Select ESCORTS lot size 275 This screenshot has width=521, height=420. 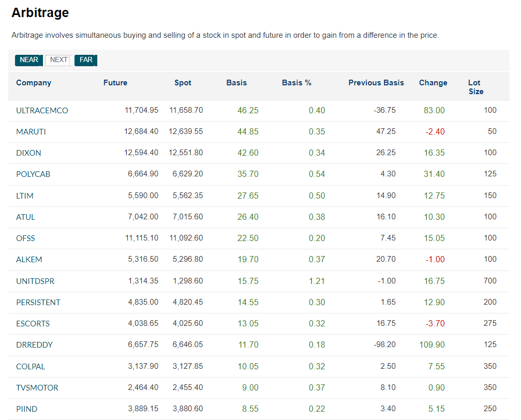pos(490,324)
